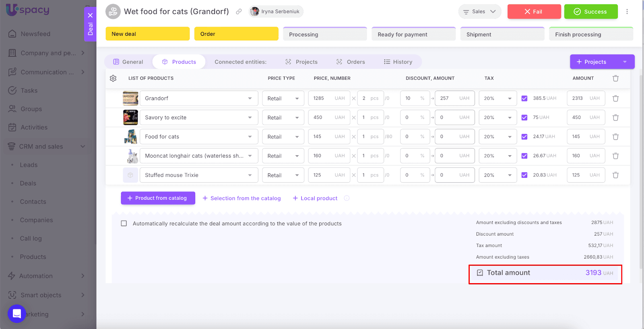Click Product from catalog button
This screenshot has width=644, height=329.
coord(158,198)
